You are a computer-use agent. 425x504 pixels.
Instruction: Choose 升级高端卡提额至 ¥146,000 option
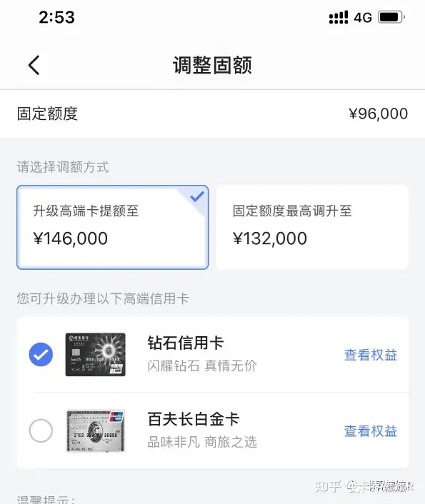point(113,227)
